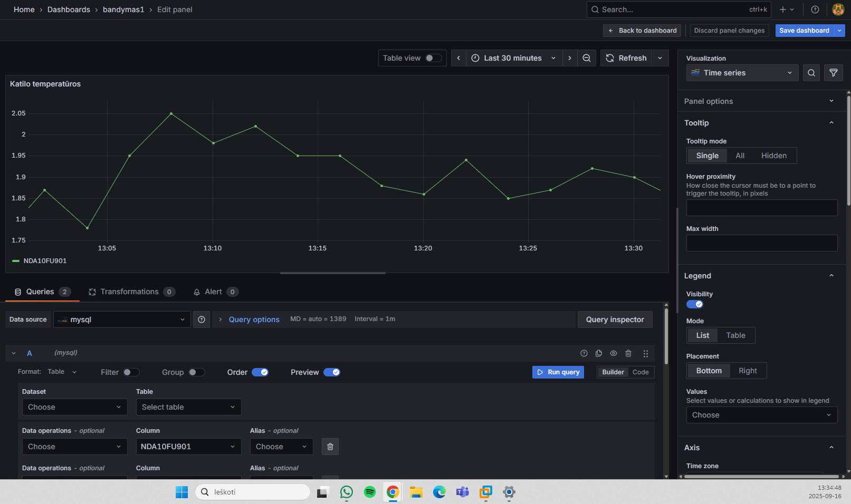Click the Run query button
The image size is (851, 504).
[x=558, y=372]
